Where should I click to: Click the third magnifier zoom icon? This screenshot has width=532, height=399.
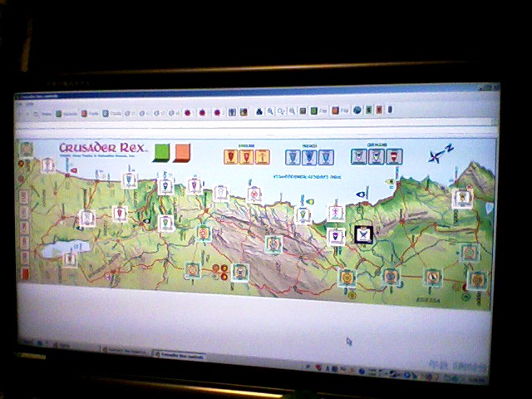(292, 111)
